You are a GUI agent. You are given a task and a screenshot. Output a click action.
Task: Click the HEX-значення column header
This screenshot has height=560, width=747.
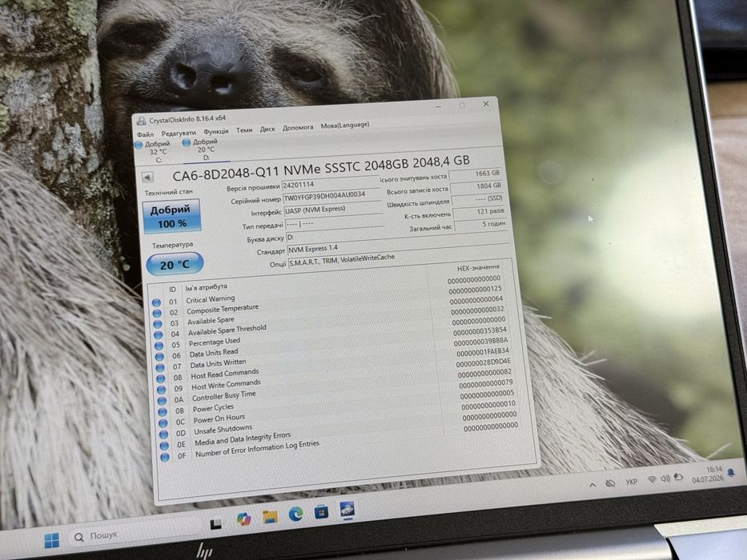pos(478,268)
